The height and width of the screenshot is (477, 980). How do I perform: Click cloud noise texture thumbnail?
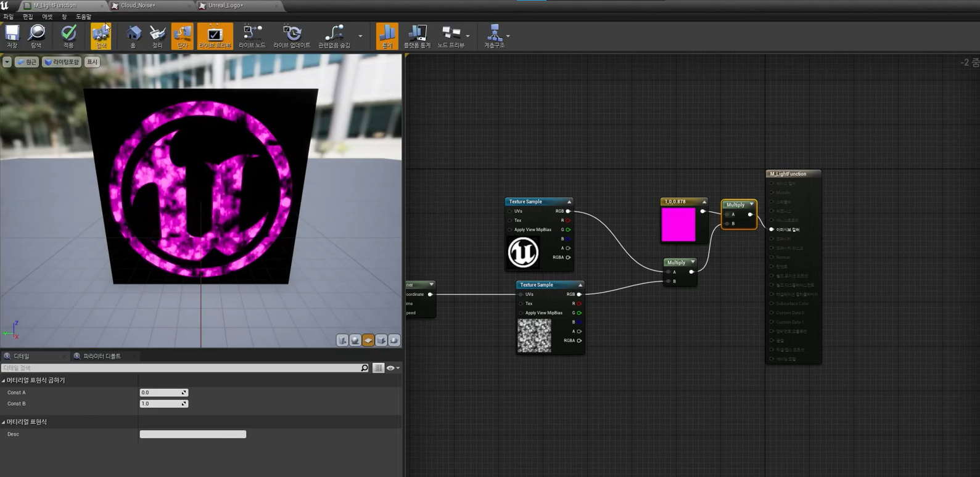pyautogui.click(x=534, y=336)
